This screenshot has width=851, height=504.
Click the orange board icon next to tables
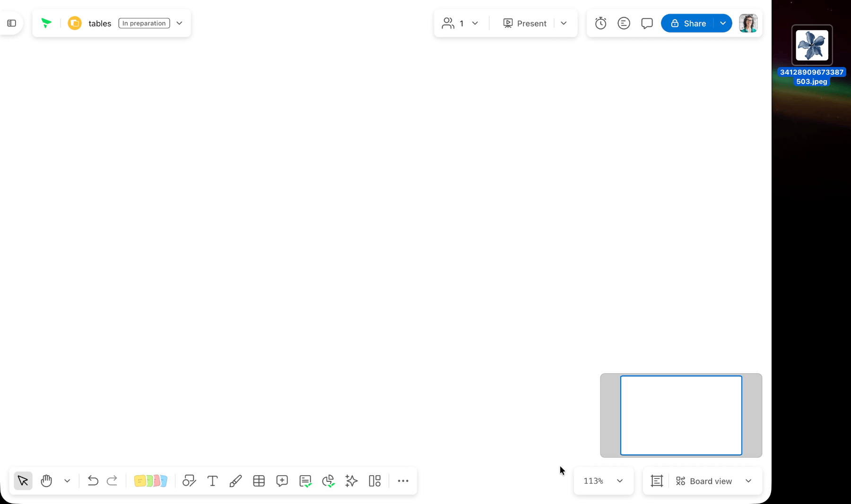coord(75,23)
